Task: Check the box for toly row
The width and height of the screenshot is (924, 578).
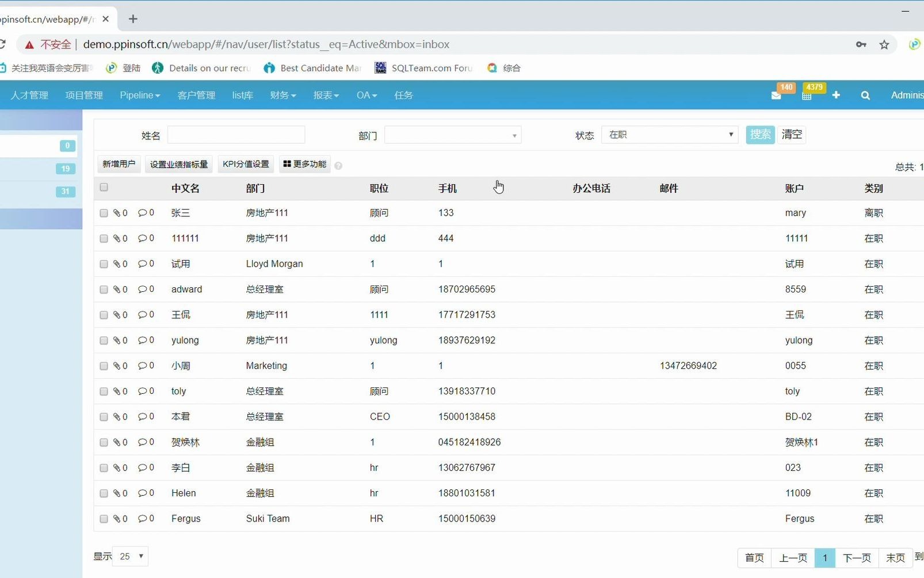Action: (104, 391)
